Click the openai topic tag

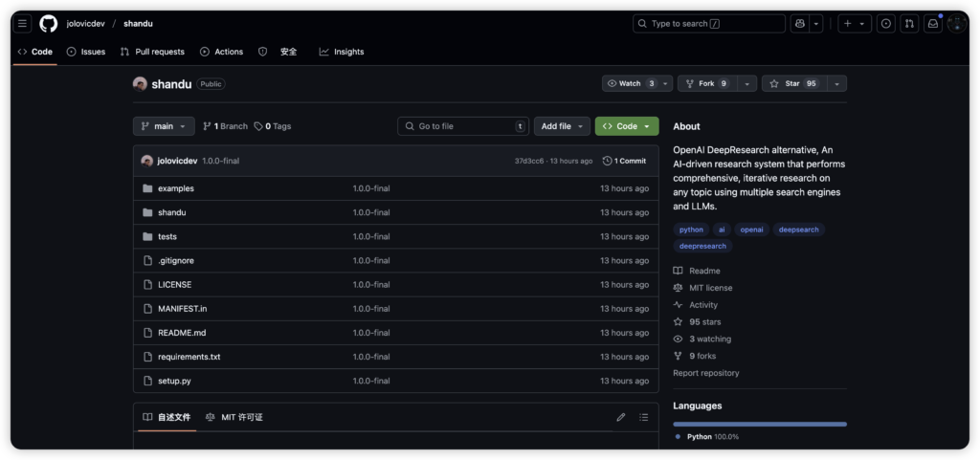pyautogui.click(x=752, y=230)
